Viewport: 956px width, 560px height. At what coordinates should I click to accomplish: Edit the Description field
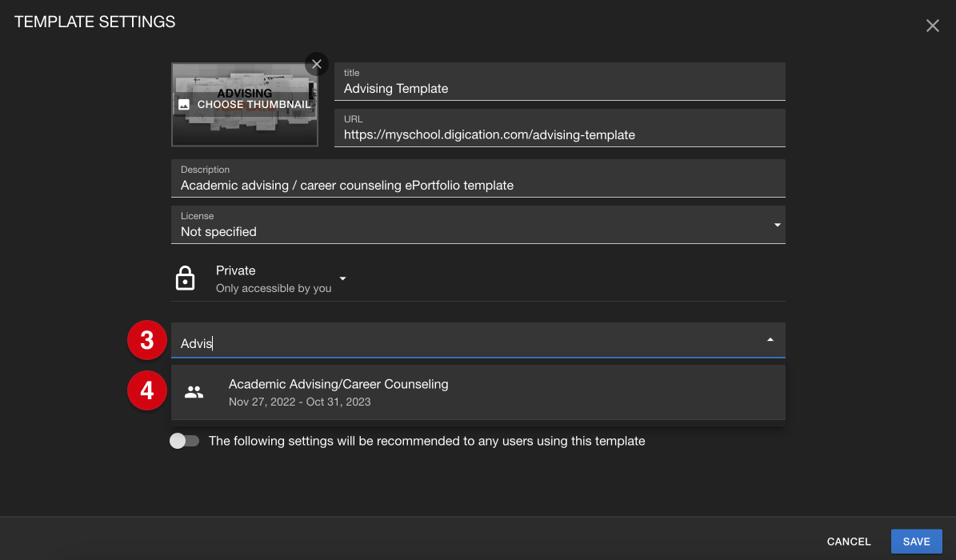tap(478, 178)
